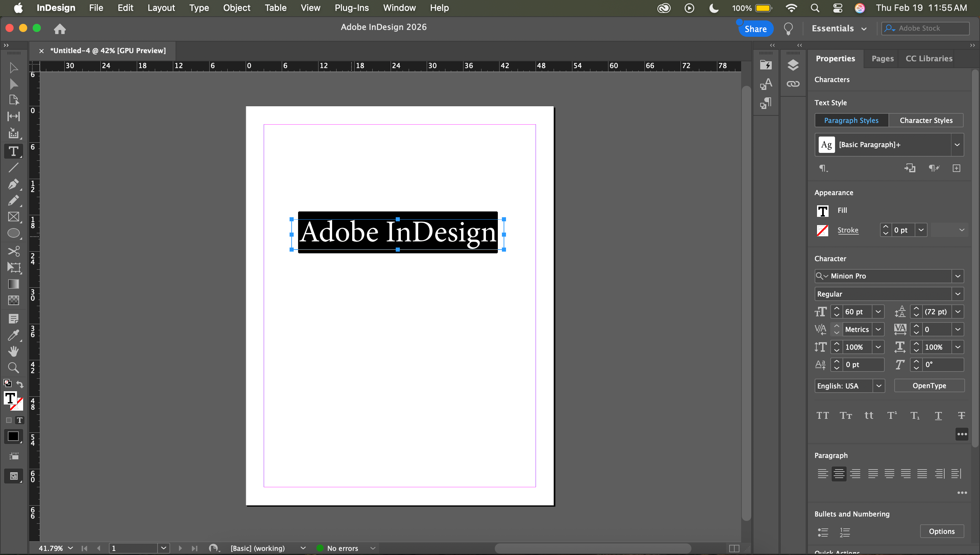980x555 pixels.
Task: Pick the Eyedropper tool
Action: click(13, 335)
